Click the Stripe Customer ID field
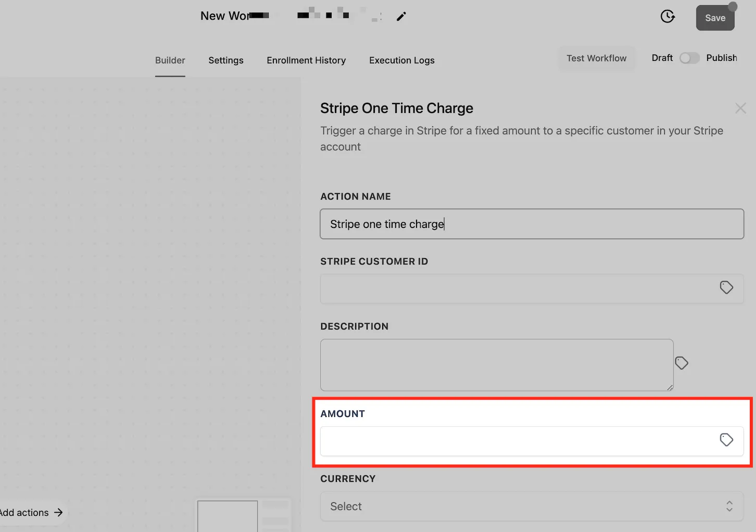The height and width of the screenshot is (532, 756). (532, 289)
